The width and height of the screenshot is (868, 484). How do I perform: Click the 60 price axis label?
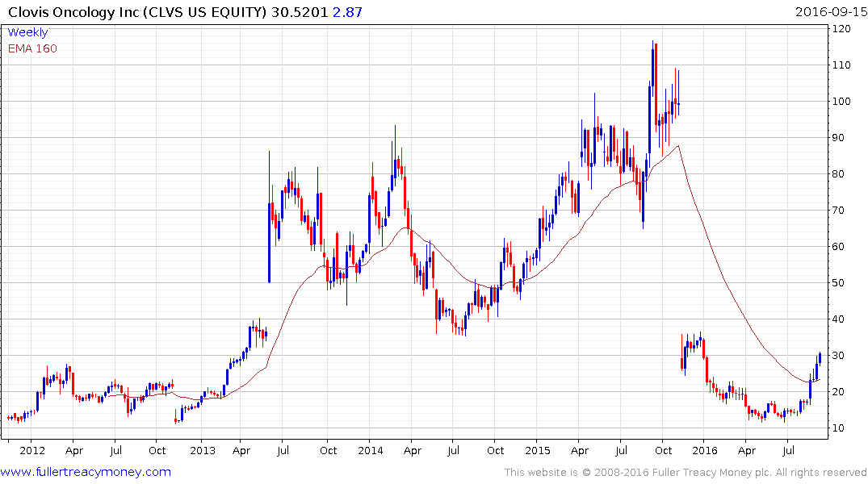tap(839, 247)
